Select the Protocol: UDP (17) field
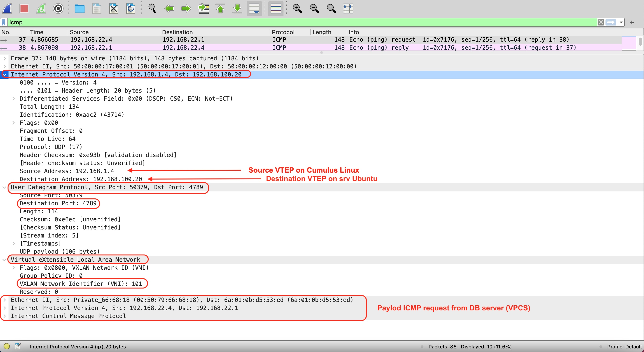 pyautogui.click(x=51, y=147)
